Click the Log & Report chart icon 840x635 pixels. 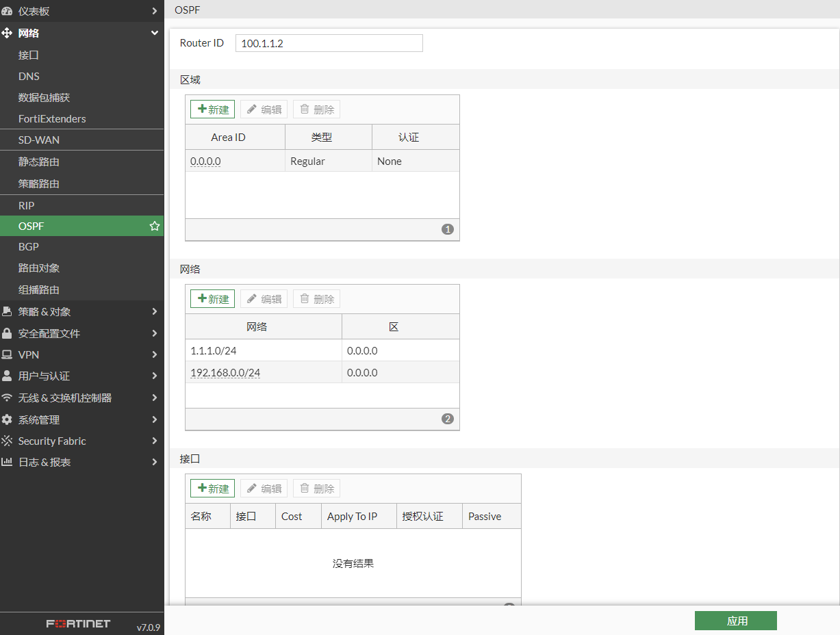coord(7,462)
